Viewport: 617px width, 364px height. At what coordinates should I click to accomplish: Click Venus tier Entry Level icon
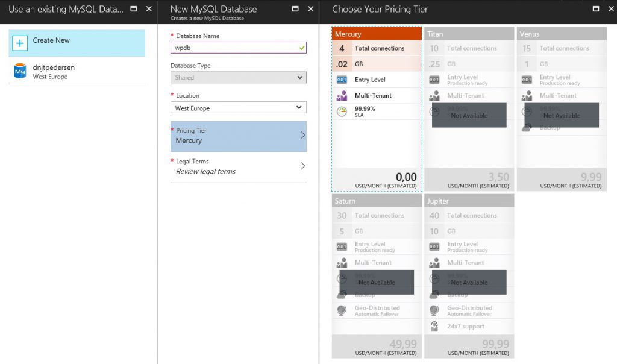tap(527, 80)
